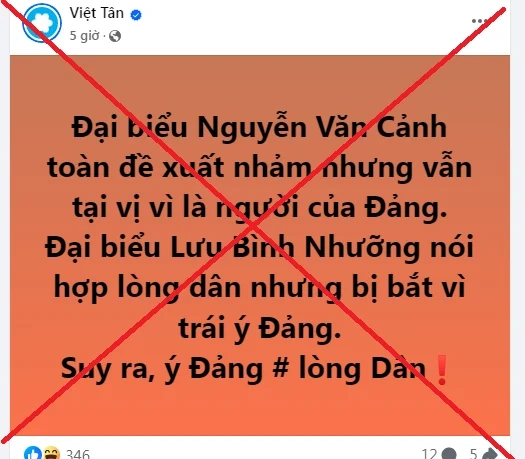Image resolution: width=525 pixels, height=459 pixels.
Task: Click the text 'Đại biểu Lưu Bình Nhưỡng nói'
Action: (259, 247)
